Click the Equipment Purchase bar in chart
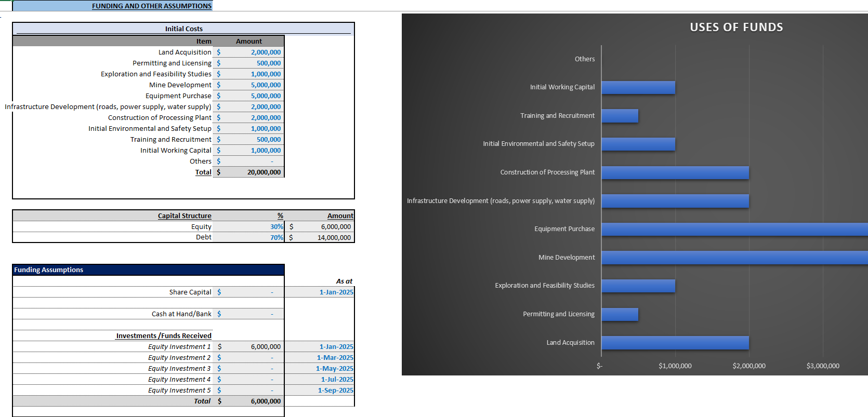 point(734,229)
